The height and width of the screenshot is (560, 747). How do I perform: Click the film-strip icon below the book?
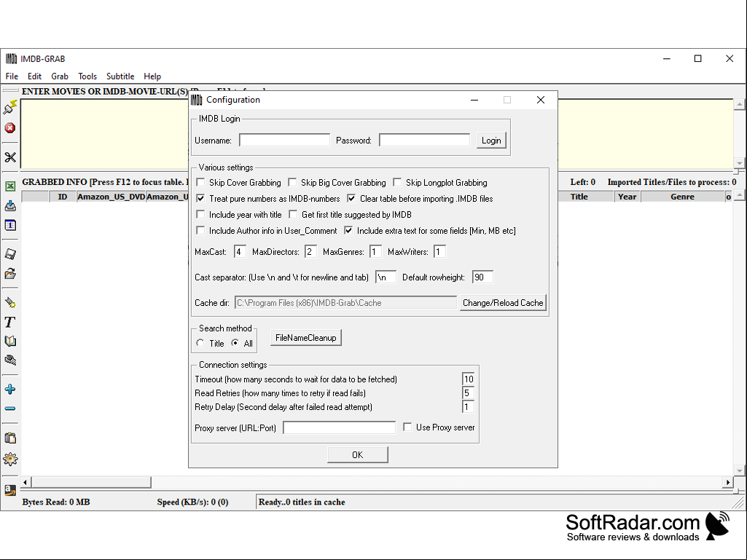10,360
